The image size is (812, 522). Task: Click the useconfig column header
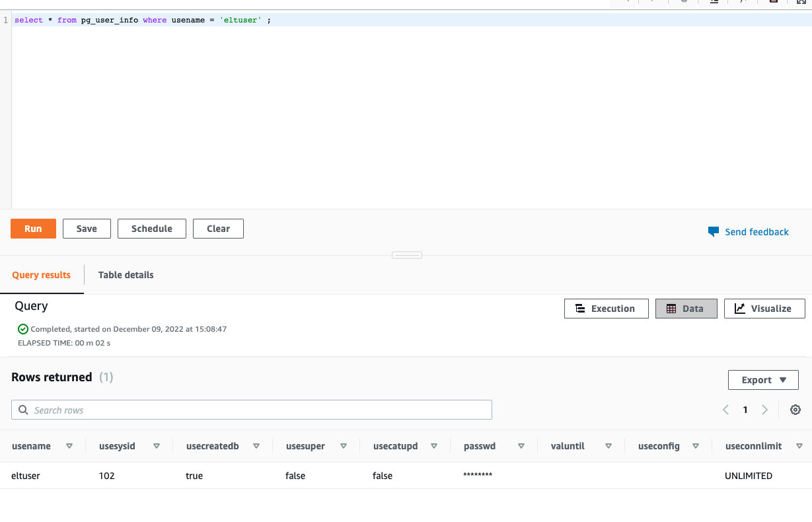(x=659, y=446)
